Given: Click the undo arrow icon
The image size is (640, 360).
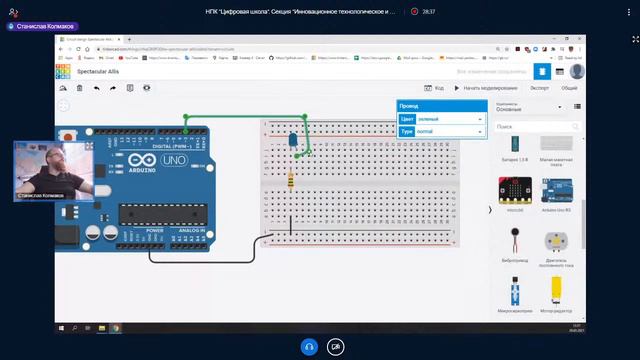Looking at the screenshot, I should pyautogui.click(x=97, y=88).
